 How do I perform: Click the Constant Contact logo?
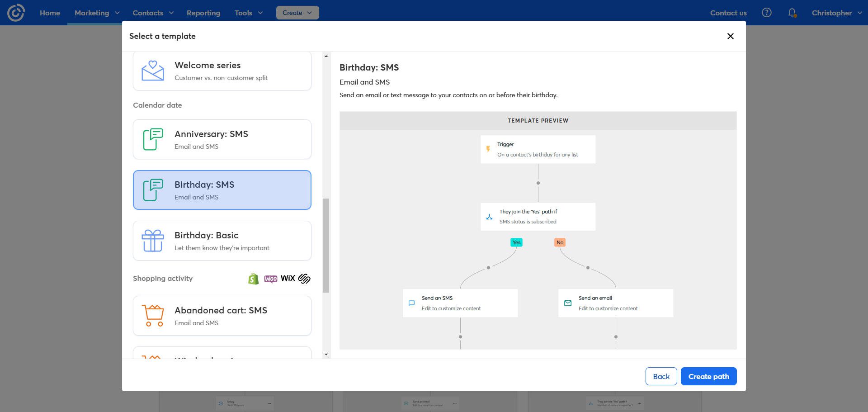tap(16, 12)
